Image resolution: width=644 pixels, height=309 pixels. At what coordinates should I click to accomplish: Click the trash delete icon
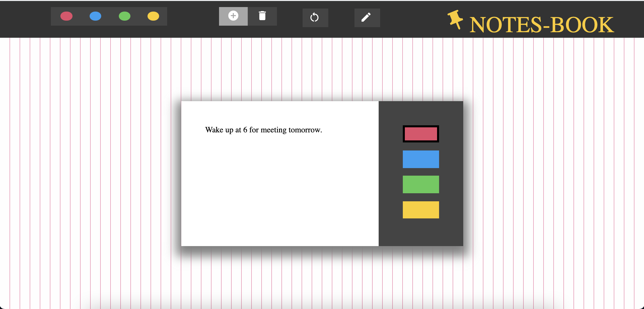pyautogui.click(x=262, y=16)
